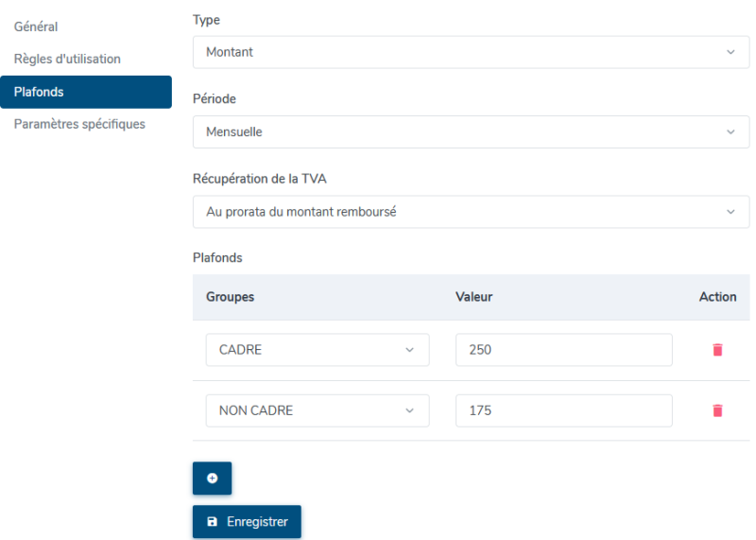Add a new plafond row with plus button
The width and height of the screenshot is (756, 540).
coord(212,479)
